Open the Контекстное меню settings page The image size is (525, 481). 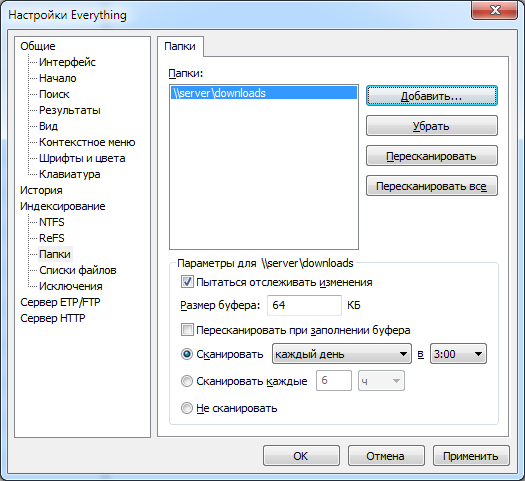pyautogui.click(x=87, y=142)
